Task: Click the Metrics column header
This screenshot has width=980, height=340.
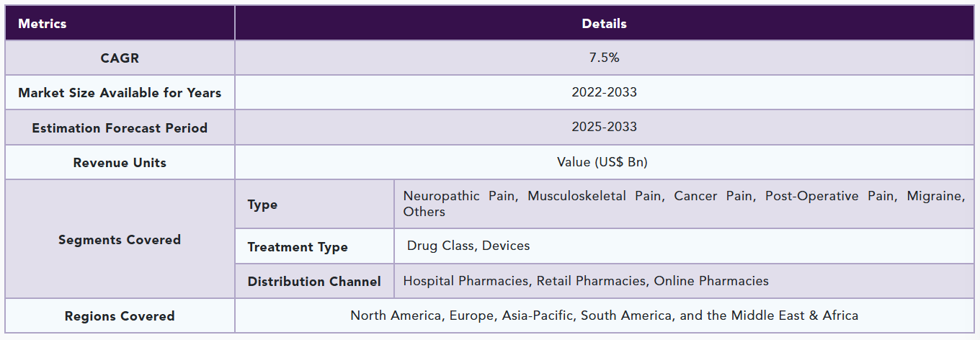Action: point(43,24)
